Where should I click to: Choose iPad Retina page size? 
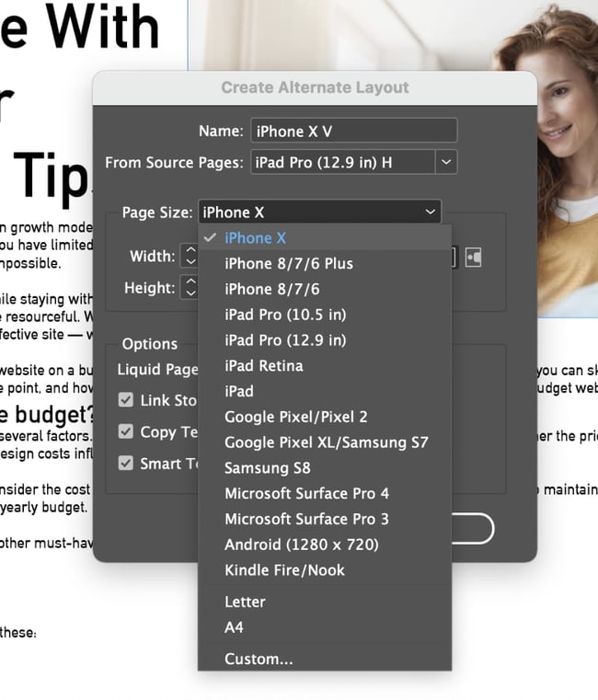[x=263, y=366]
